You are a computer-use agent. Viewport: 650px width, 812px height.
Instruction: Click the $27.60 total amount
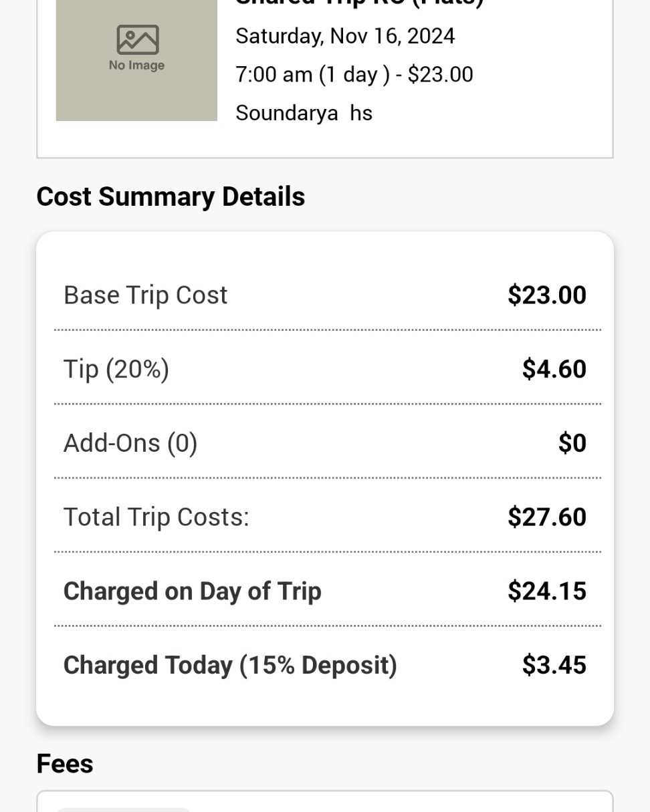(546, 517)
